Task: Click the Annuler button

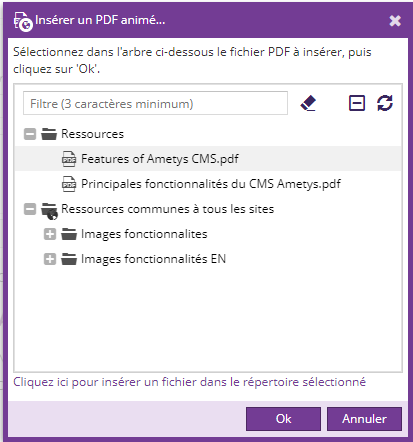Action: [364, 419]
